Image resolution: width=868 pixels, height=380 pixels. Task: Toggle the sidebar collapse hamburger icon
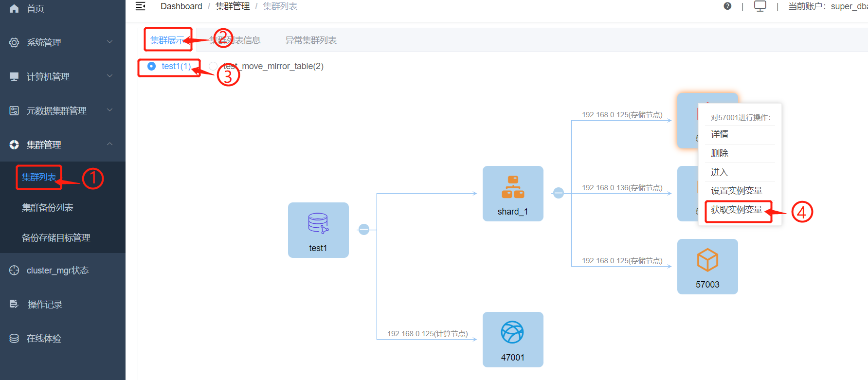[x=141, y=6]
